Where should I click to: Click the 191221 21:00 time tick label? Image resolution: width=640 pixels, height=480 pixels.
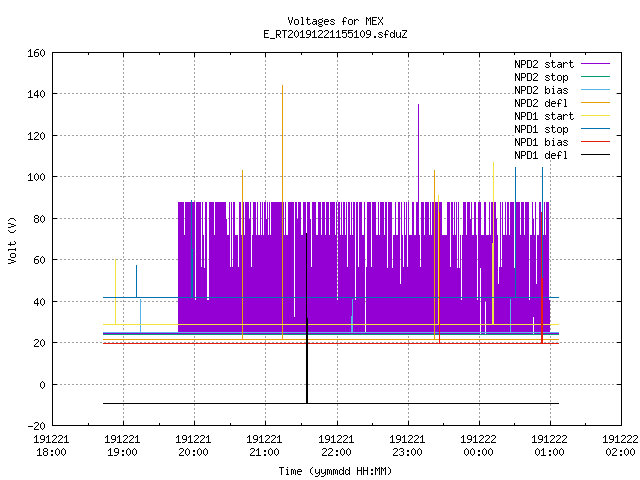click(264, 446)
